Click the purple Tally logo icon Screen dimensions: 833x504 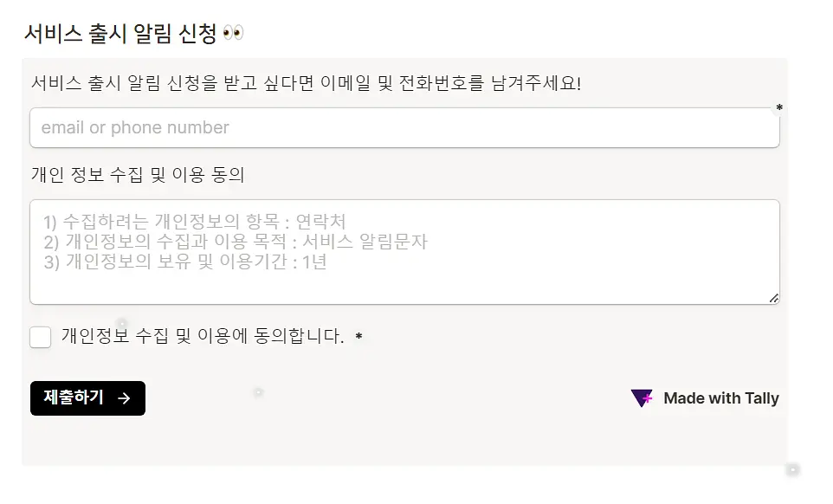tap(642, 397)
